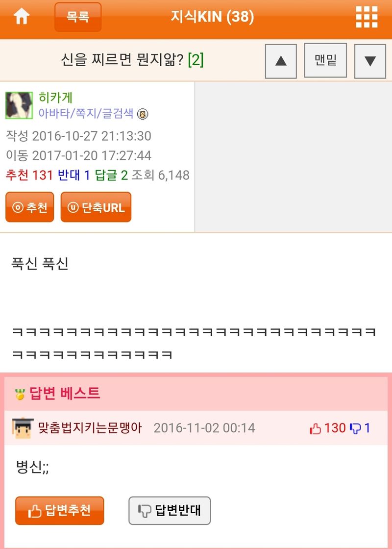Screen dimensions: 392x549
Task: Click the previous post up arrow
Action: [x=281, y=61]
